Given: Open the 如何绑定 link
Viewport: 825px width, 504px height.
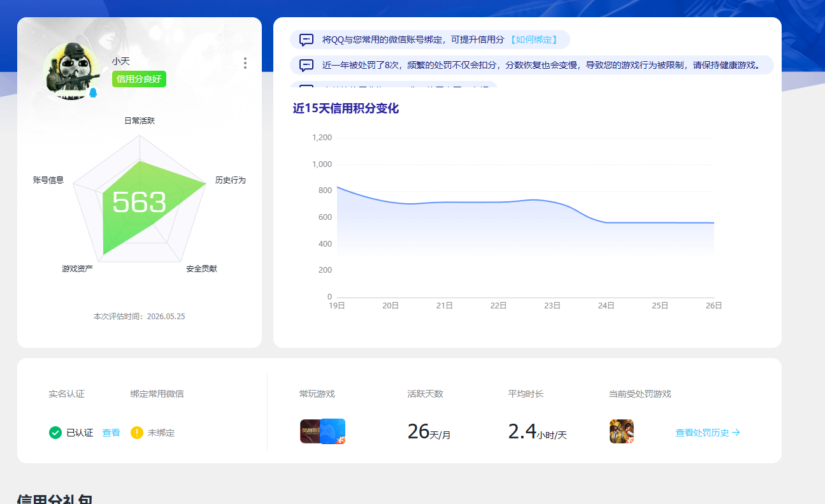Looking at the screenshot, I should tap(533, 40).
